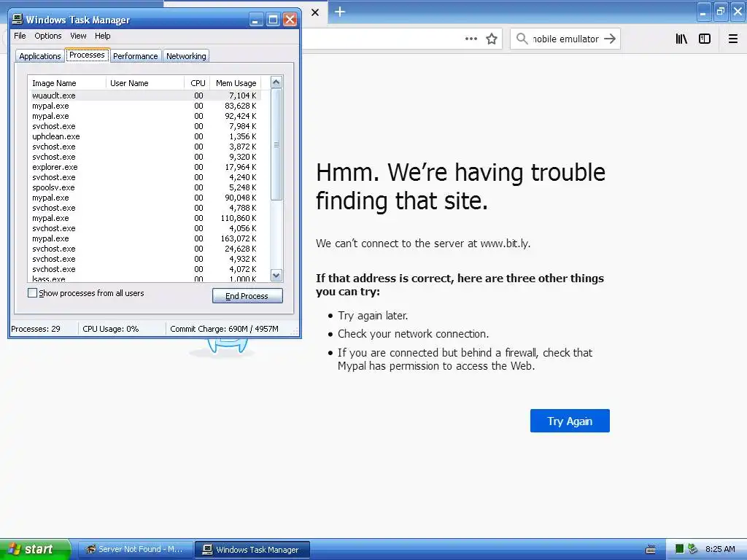Click Commit Charge status bar entry
This screenshot has width=747, height=560.
(225, 329)
